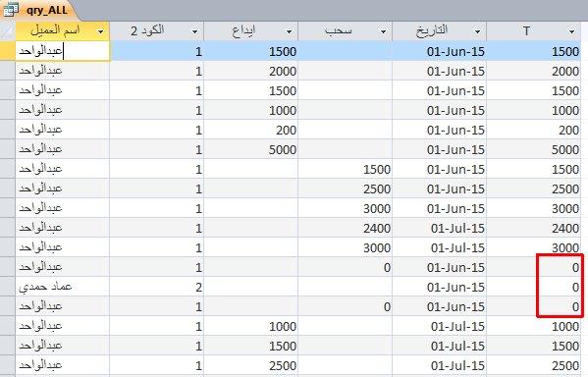This screenshot has height=377, width=588.
Task: Click the deposit cell showing 5000
Action: click(x=251, y=149)
